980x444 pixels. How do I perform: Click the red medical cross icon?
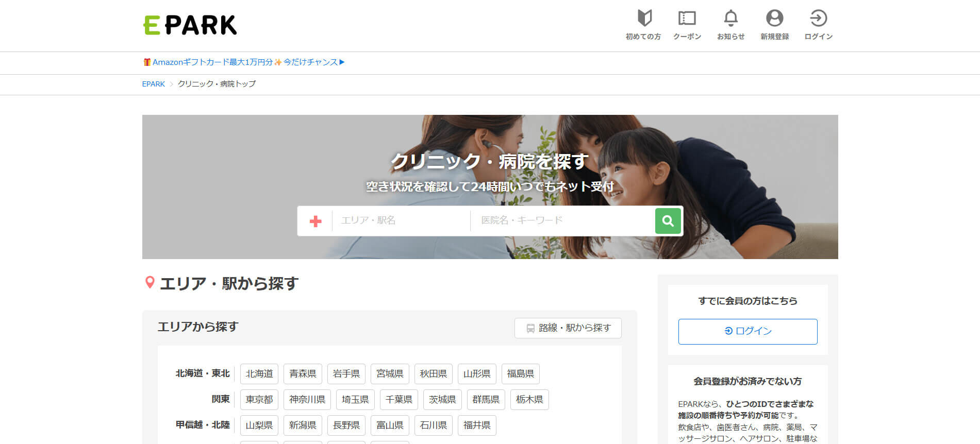coord(315,221)
